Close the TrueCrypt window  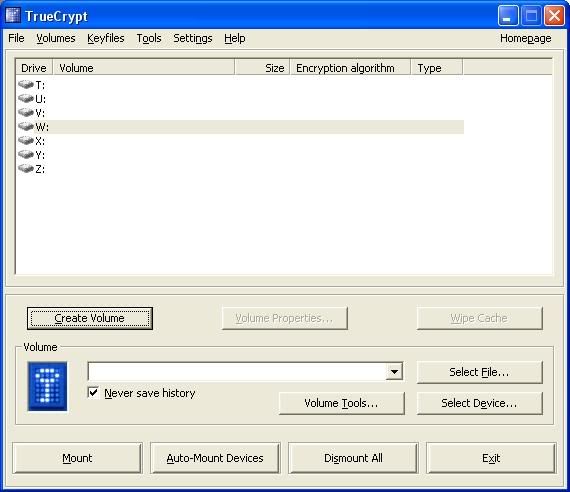tap(554, 16)
